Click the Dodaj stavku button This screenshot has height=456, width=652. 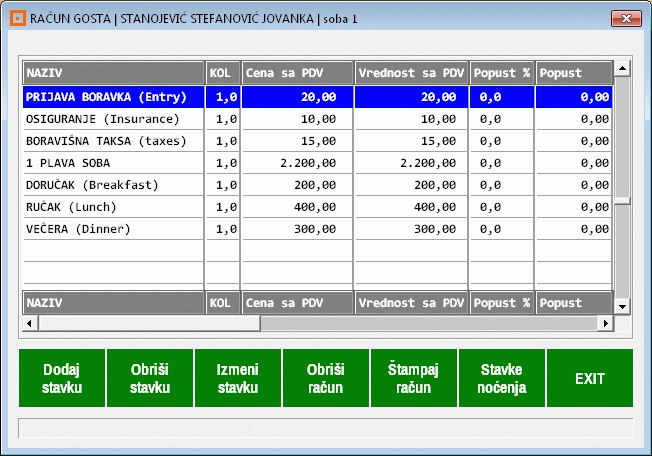62,378
